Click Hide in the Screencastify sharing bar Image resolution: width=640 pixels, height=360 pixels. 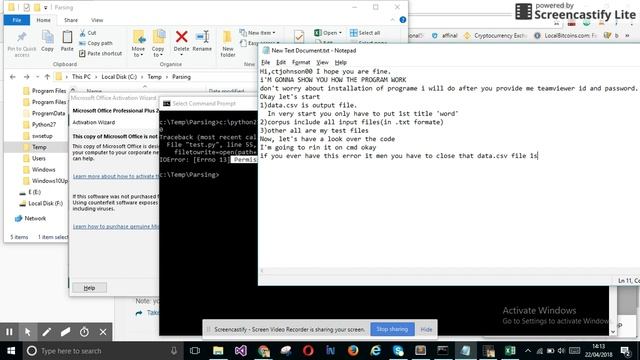pos(426,329)
